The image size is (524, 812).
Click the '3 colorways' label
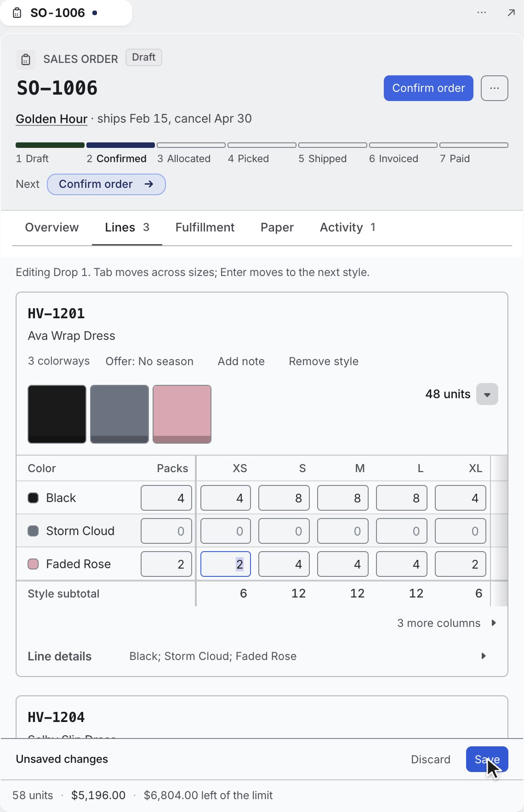tap(59, 361)
